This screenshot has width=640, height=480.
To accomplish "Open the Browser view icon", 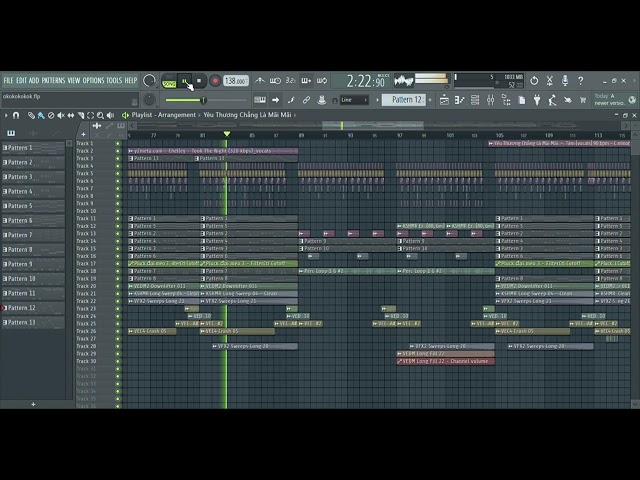I will point(506,100).
